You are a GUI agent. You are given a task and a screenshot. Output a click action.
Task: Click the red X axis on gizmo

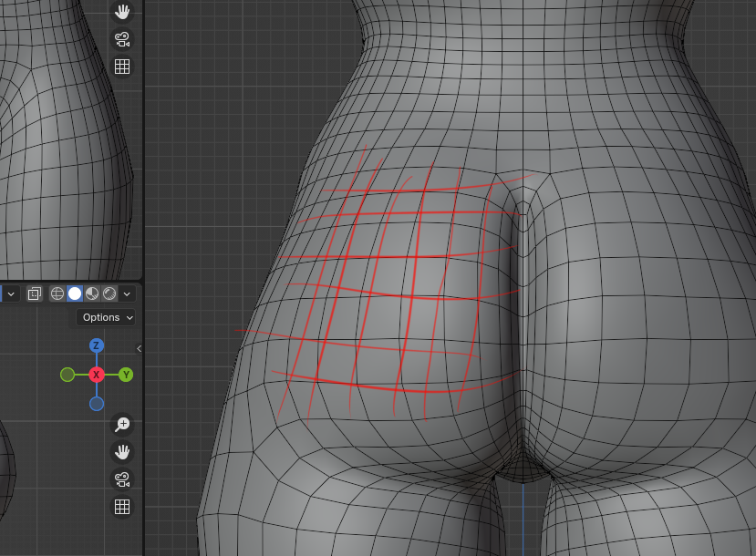(x=97, y=375)
